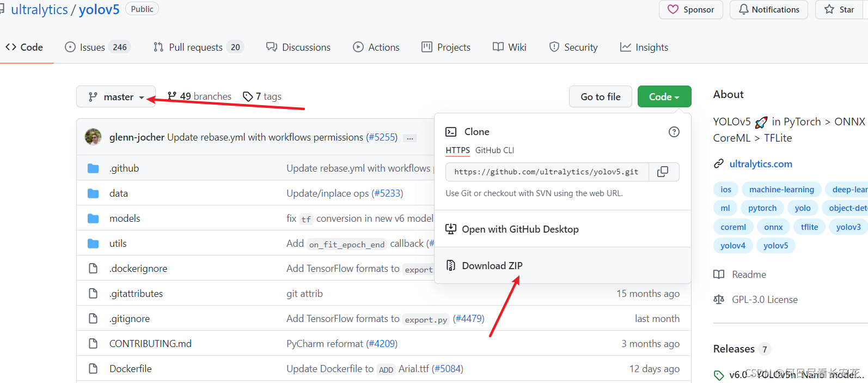Click the CONTRIBUTING.md file icon
Image resolution: width=868 pixels, height=383 pixels.
tap(93, 344)
